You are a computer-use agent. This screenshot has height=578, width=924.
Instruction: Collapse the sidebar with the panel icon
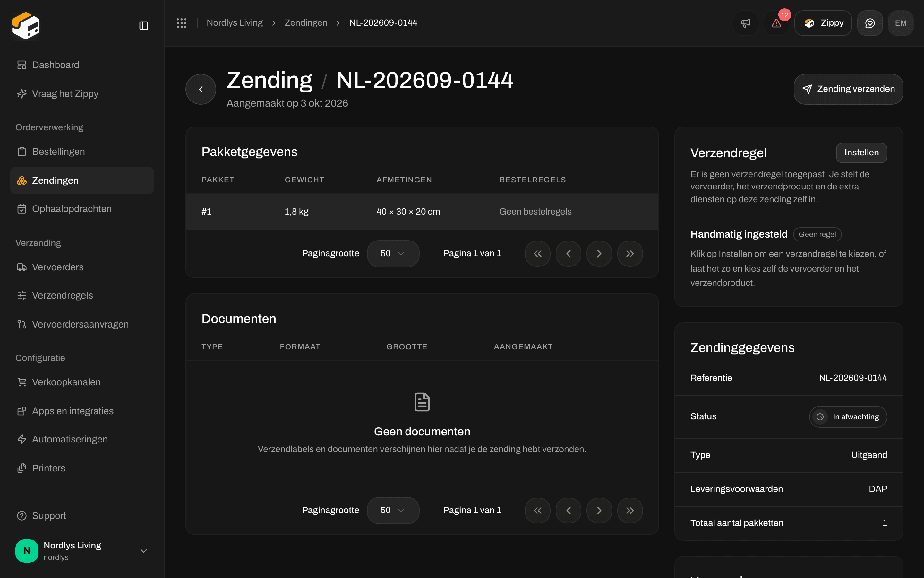[x=143, y=26]
